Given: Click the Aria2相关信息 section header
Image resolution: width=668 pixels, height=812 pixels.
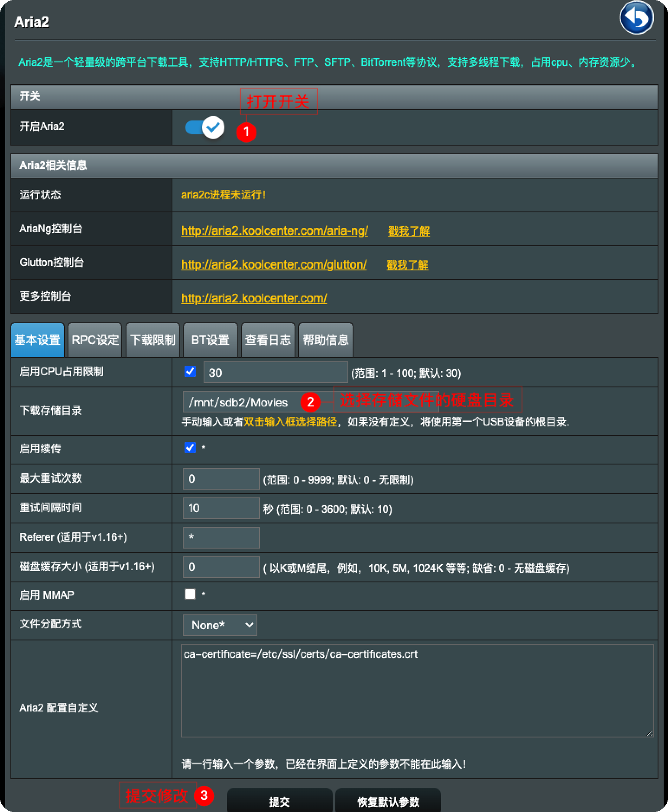Looking at the screenshot, I should click(x=334, y=166).
